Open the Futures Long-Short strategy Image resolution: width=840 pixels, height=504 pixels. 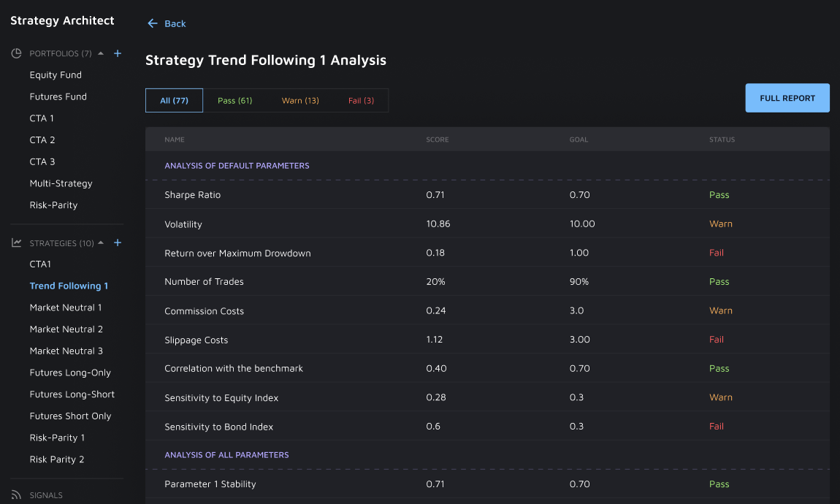72,394
